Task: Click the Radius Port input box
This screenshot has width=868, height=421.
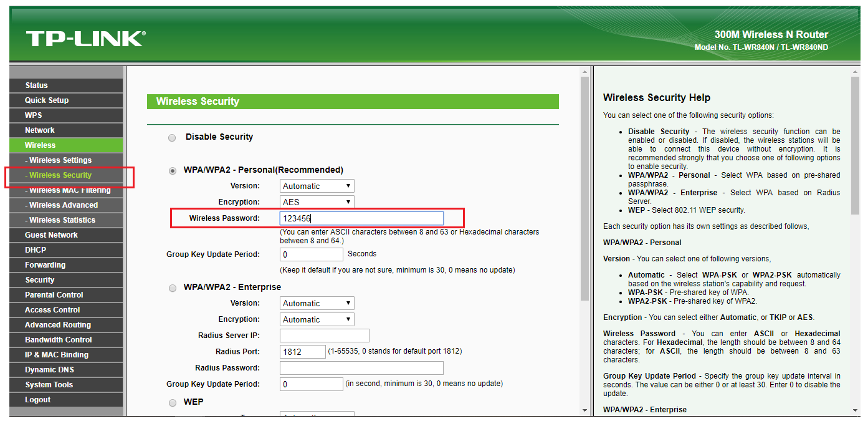Action: (x=303, y=352)
